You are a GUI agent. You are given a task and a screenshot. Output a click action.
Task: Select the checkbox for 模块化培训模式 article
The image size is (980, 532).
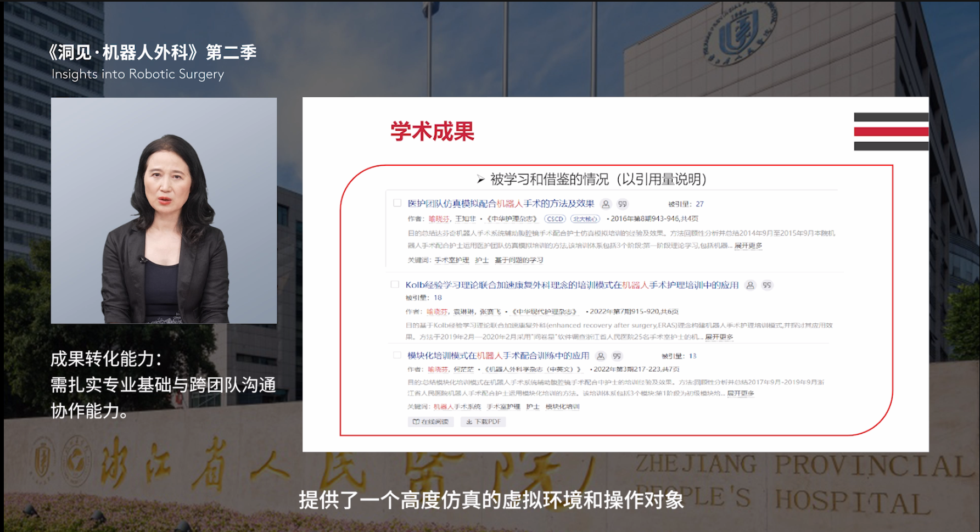[x=397, y=355]
